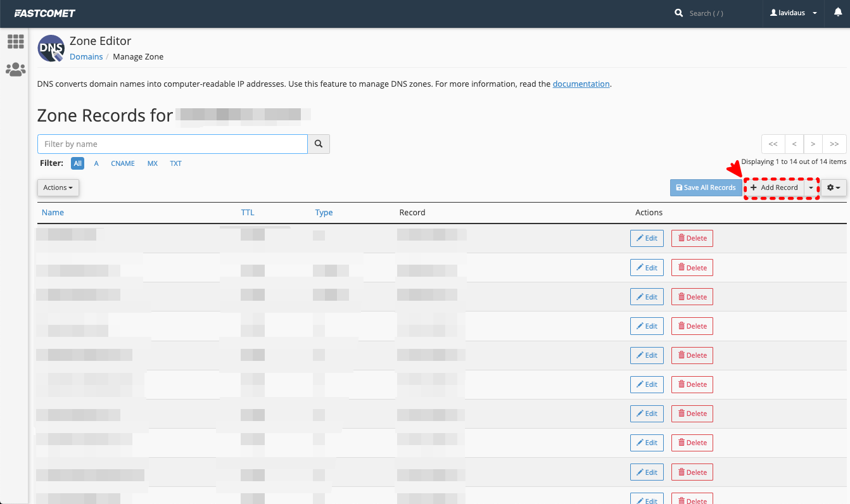Screen dimensions: 850x504
Task: Go to next page with > button
Action: coord(813,144)
